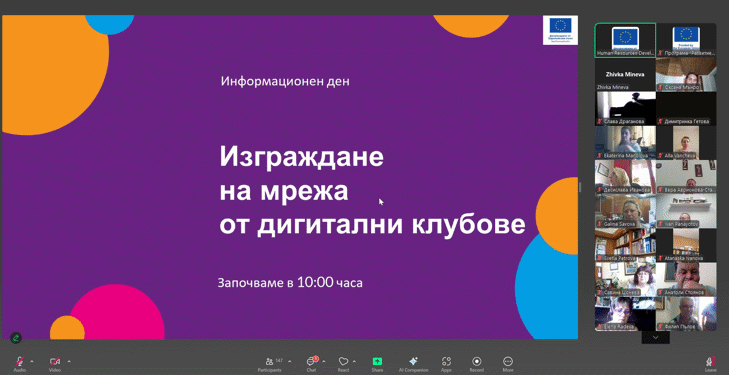Select Elena Radeva's video tile
The height and width of the screenshot is (375, 729).
pyautogui.click(x=625, y=314)
